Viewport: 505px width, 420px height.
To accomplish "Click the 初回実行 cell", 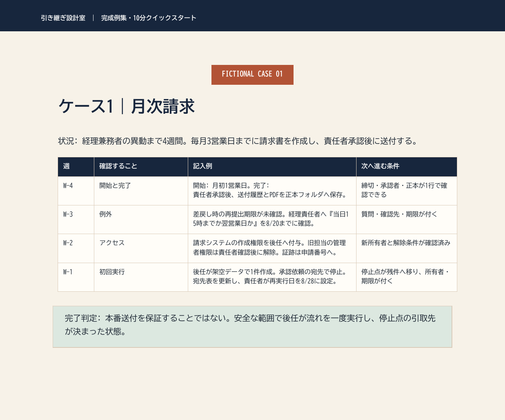I will coord(141,277).
